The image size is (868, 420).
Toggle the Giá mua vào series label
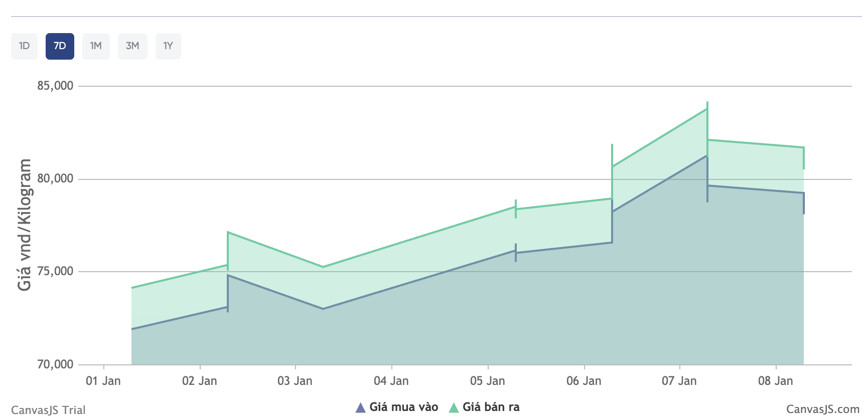click(x=403, y=407)
